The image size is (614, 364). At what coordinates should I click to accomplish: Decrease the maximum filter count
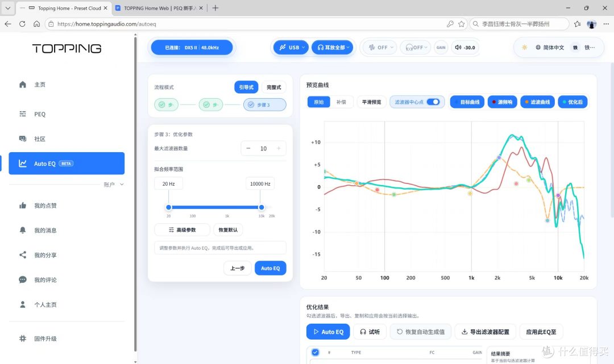(x=248, y=148)
